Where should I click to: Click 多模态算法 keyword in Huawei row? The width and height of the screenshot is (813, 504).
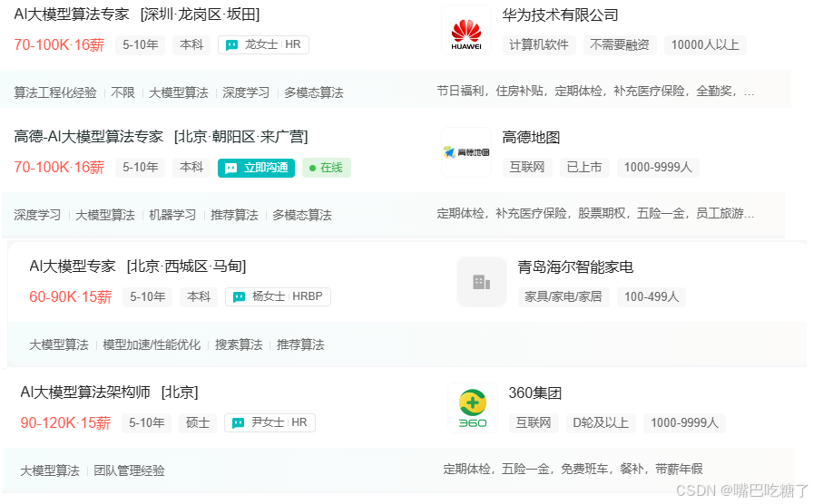[x=314, y=92]
